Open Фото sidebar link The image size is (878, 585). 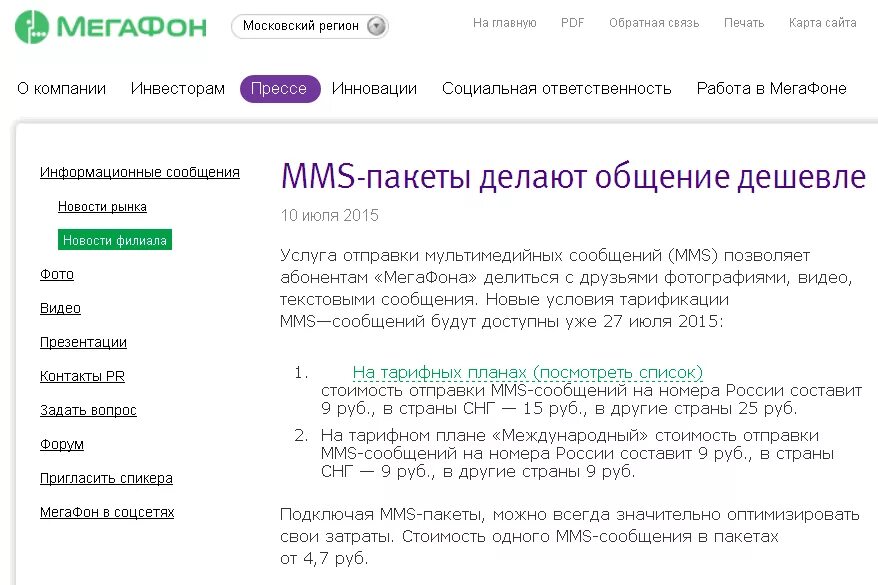point(57,274)
